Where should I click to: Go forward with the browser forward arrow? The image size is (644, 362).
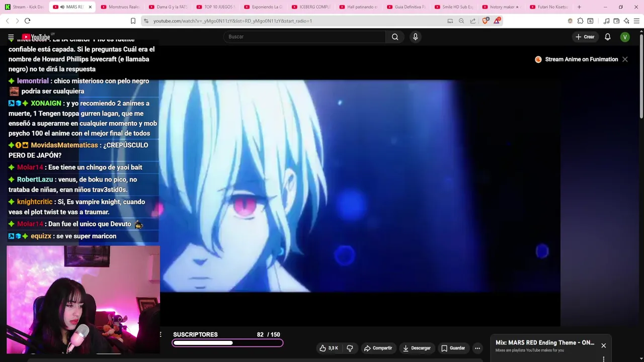point(17,21)
